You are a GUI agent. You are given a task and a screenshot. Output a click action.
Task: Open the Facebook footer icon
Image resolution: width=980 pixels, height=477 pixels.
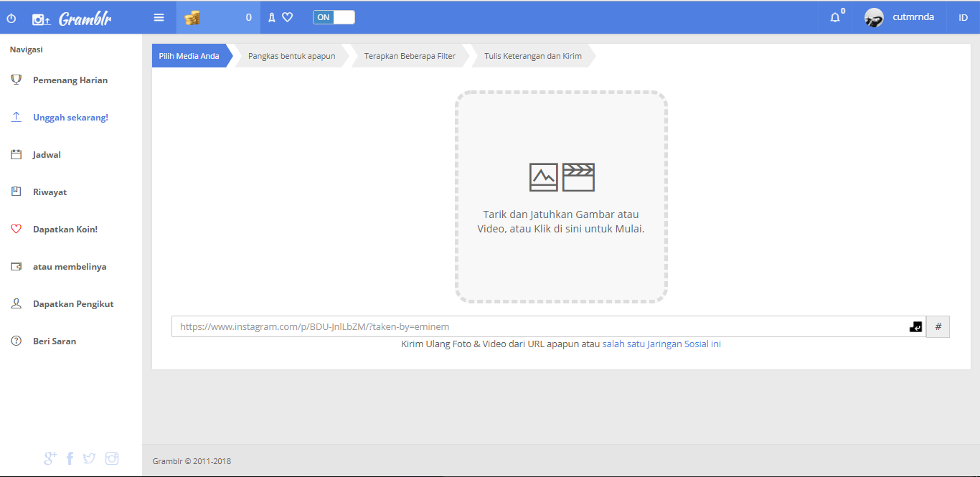click(x=70, y=458)
